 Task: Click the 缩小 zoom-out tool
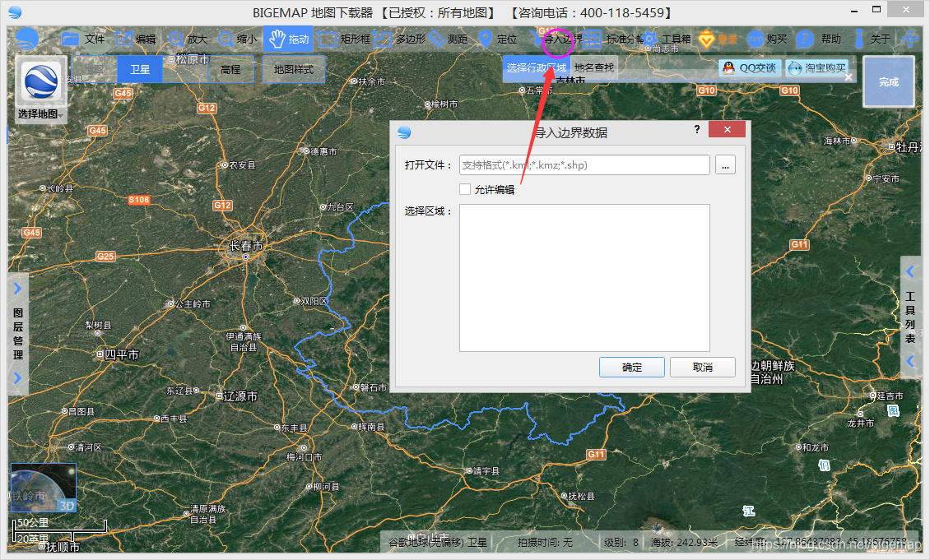[237, 39]
